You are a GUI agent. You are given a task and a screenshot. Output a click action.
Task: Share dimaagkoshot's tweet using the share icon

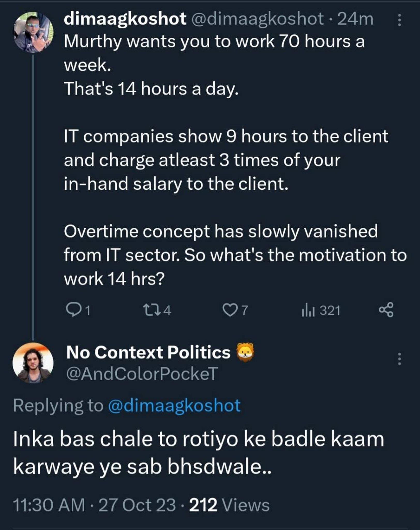pos(386,310)
